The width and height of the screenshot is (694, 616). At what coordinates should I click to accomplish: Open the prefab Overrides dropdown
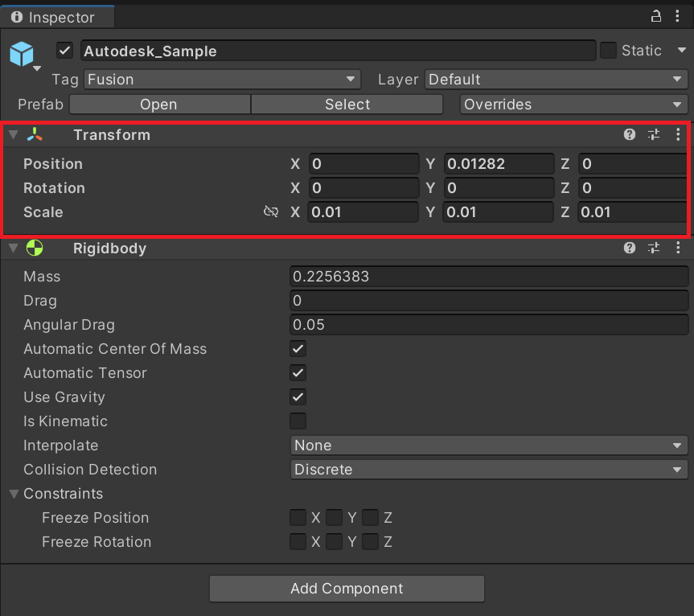(573, 105)
